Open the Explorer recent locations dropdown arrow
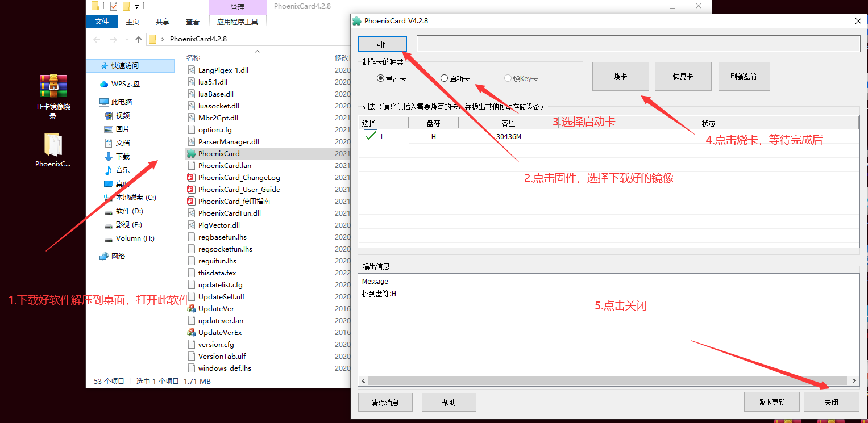 pos(126,40)
